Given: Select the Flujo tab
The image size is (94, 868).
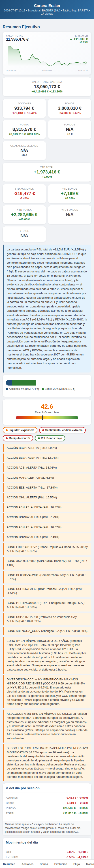Looking at the screenshot, I should click(x=77, y=864).
